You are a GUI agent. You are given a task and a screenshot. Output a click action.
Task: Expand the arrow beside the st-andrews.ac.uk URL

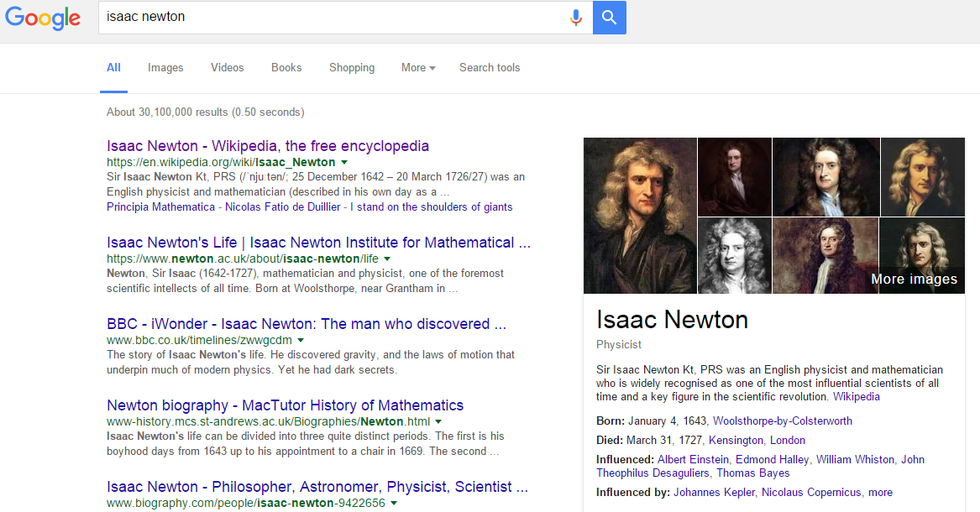(438, 421)
